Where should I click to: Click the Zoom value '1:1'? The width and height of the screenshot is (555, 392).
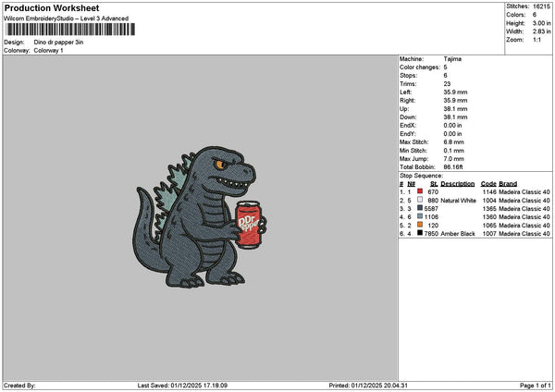click(536, 40)
